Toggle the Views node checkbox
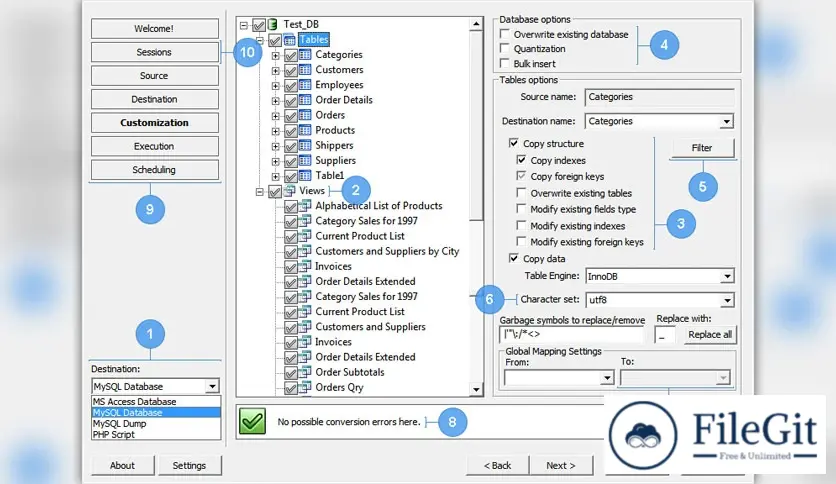Screen dimensions: 836x484 click(x=275, y=191)
